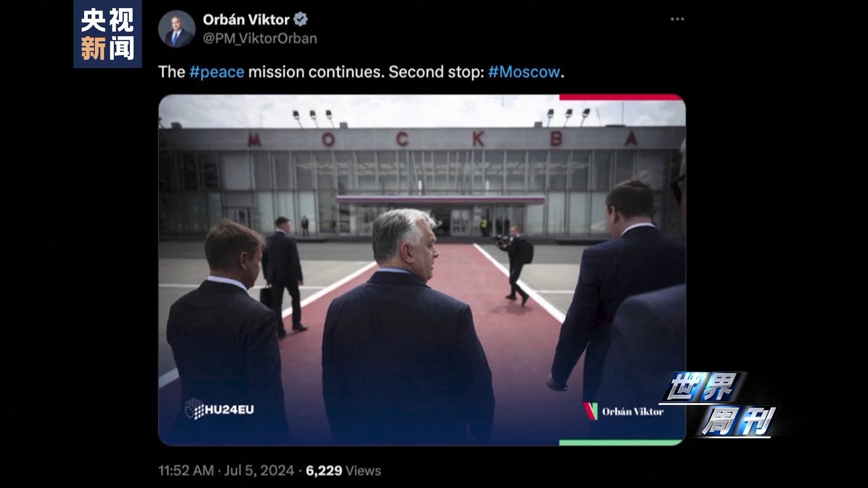Viewport: 868px width, 488px height.
Task: Click the 6,229 Views count
Action: (344, 471)
